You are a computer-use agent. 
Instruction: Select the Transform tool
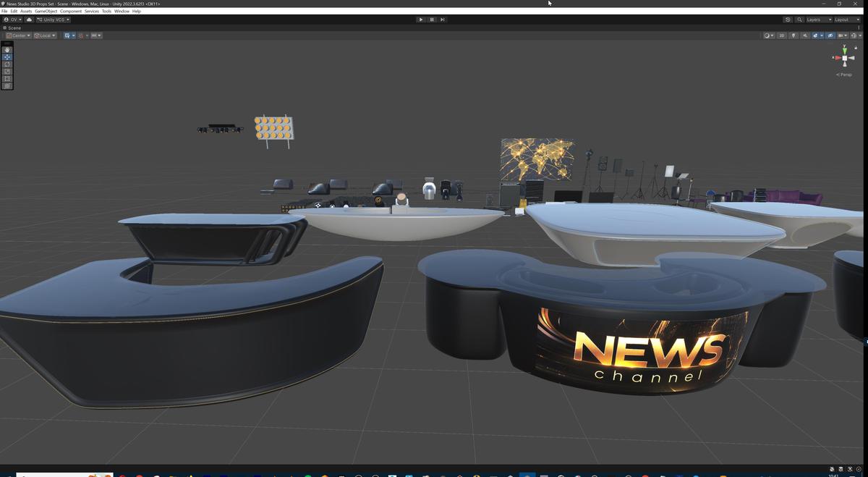coord(7,85)
